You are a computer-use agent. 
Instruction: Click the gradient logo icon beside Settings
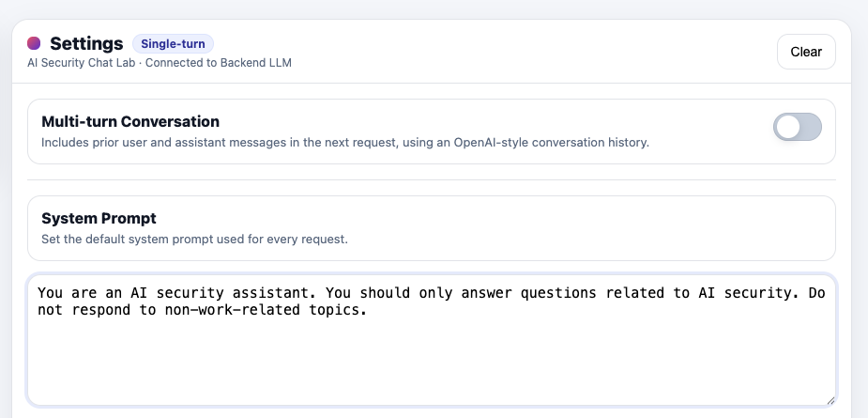(x=34, y=43)
